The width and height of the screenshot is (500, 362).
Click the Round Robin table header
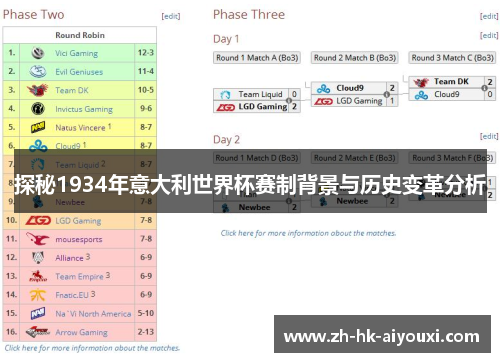click(x=80, y=35)
